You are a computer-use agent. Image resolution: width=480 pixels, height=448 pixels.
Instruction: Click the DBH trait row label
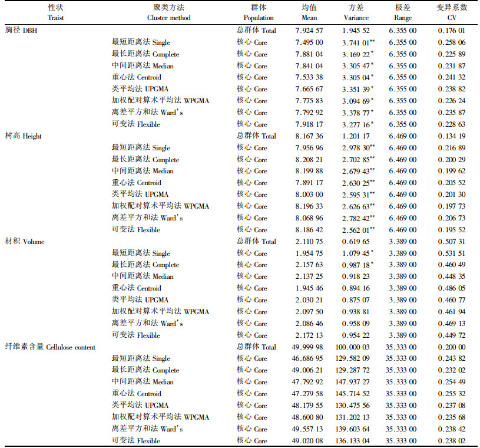21,30
